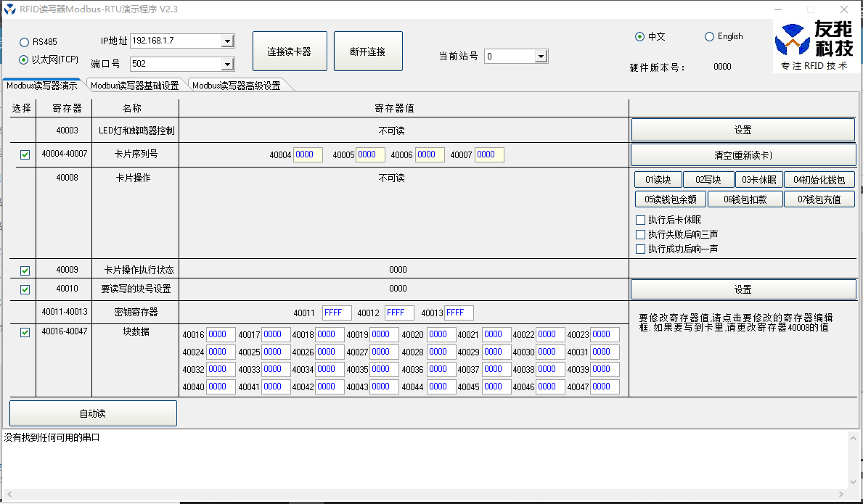Toggle checkbox for register 40004-40007 row

[25, 154]
